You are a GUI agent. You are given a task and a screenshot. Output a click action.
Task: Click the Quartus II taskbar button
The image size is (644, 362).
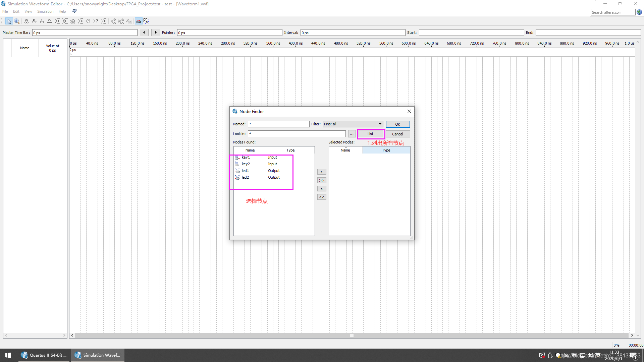(44, 355)
